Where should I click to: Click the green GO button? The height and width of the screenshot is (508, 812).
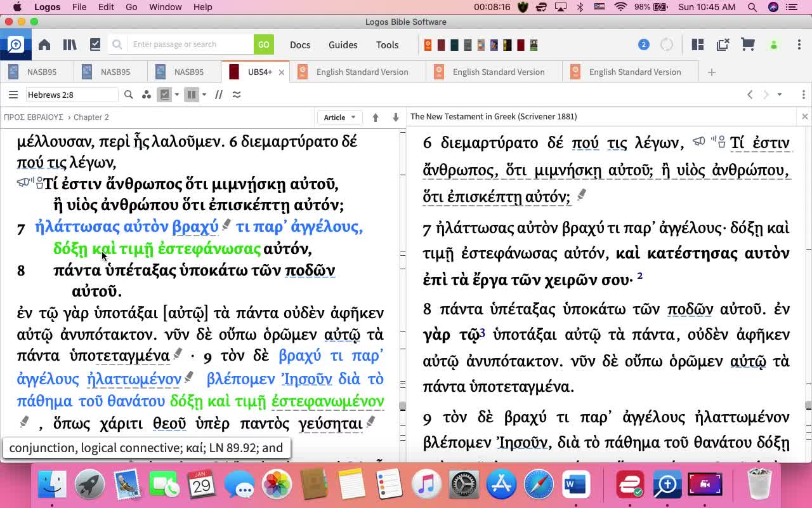[263, 44]
